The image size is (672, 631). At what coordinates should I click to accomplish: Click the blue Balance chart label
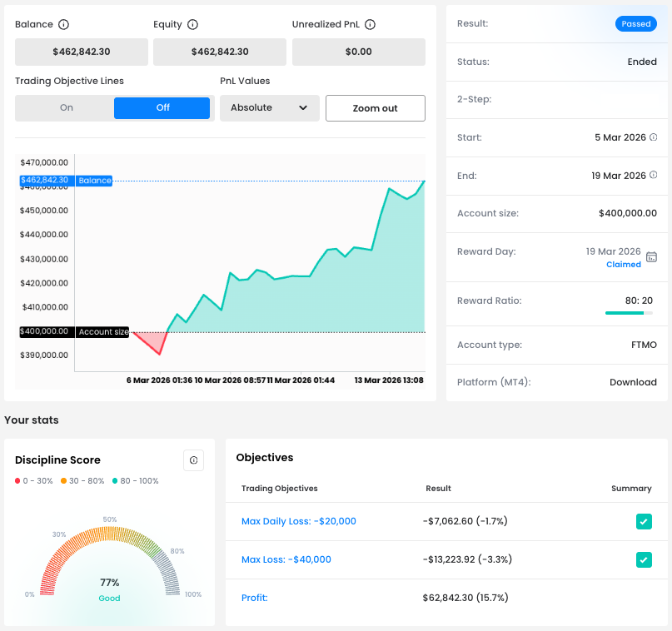coord(94,181)
